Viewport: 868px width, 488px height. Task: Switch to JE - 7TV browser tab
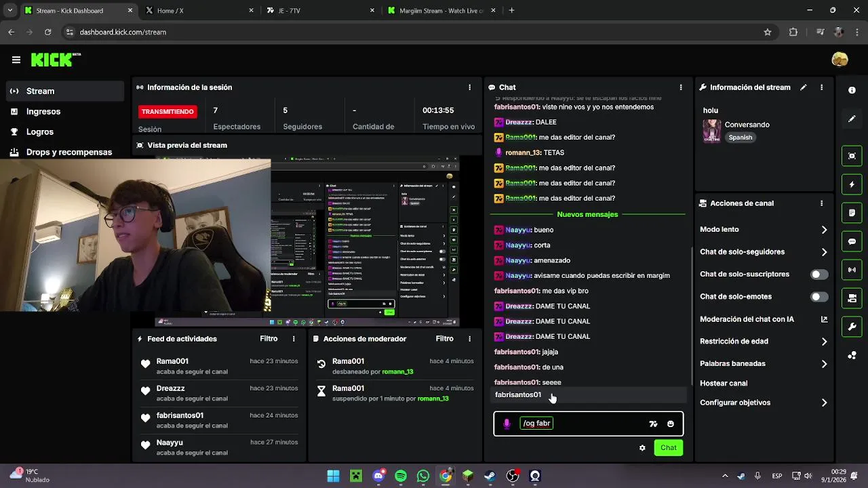tap(321, 10)
